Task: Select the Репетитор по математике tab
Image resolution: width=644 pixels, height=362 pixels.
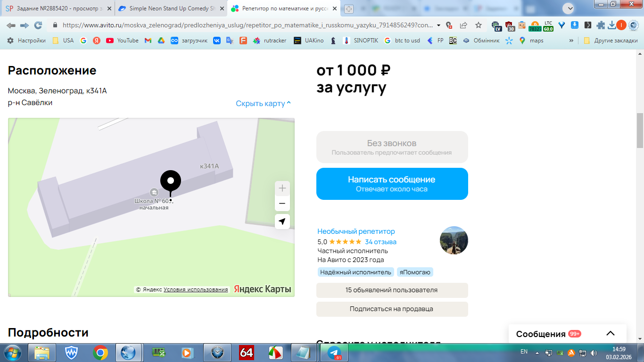Action: [x=283, y=8]
